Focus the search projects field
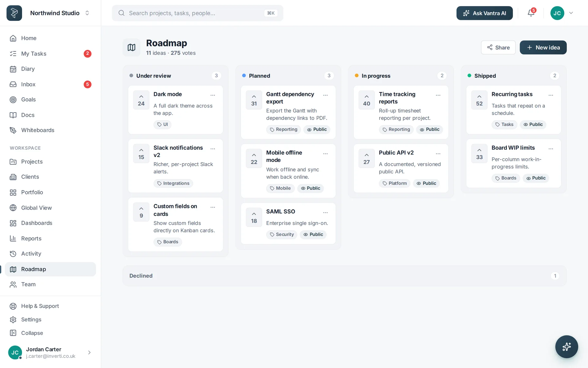 pyautogui.click(x=198, y=13)
